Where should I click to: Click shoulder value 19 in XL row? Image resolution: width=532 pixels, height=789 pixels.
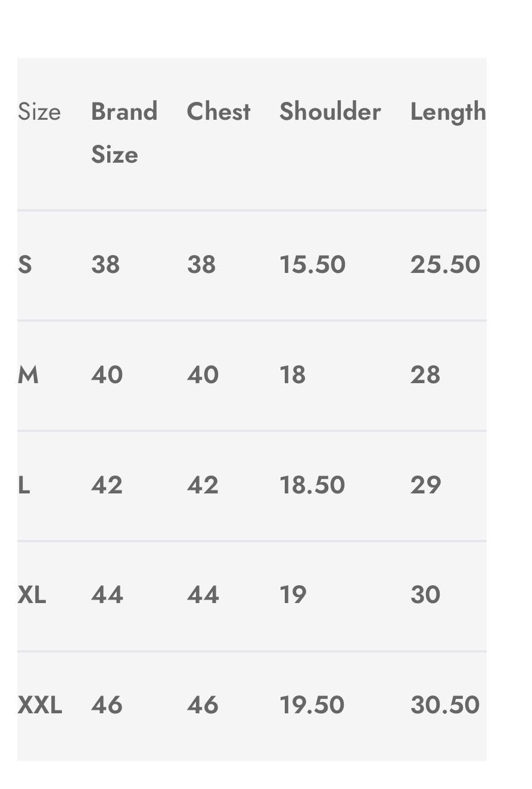293,595
